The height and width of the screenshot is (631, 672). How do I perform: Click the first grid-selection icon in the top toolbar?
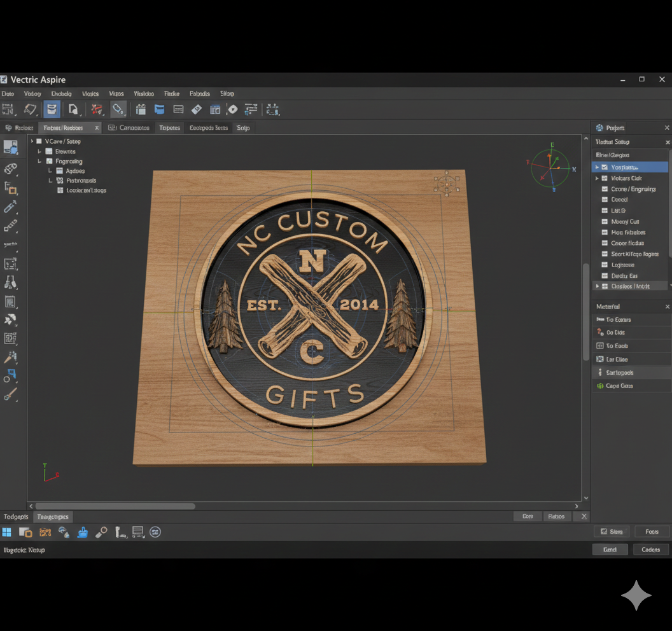click(8, 109)
